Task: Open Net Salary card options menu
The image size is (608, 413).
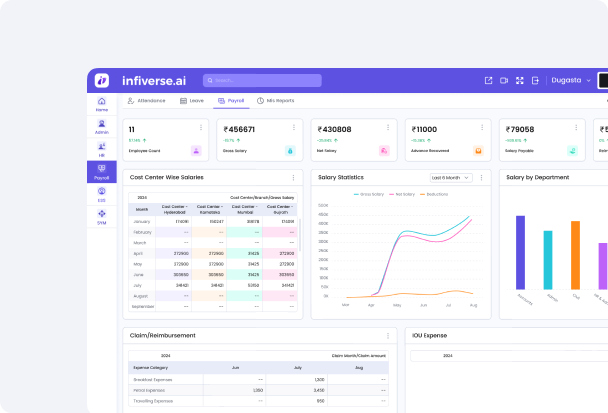Action: tap(388, 128)
